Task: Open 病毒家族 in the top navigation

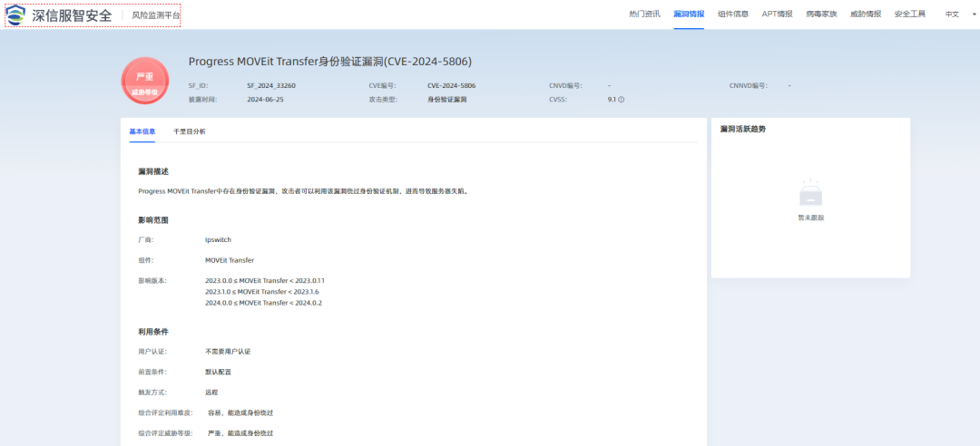Action: pyautogui.click(x=821, y=15)
